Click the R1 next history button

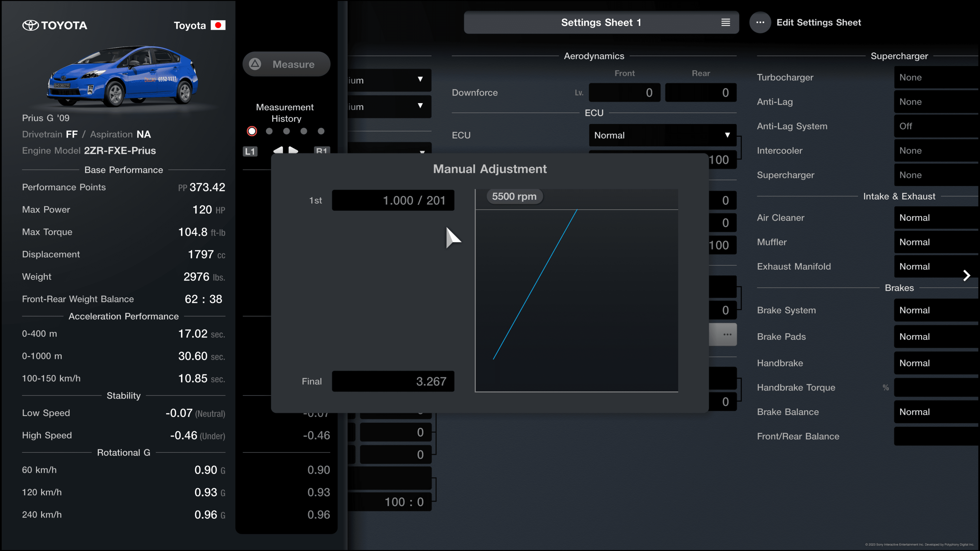(x=322, y=150)
